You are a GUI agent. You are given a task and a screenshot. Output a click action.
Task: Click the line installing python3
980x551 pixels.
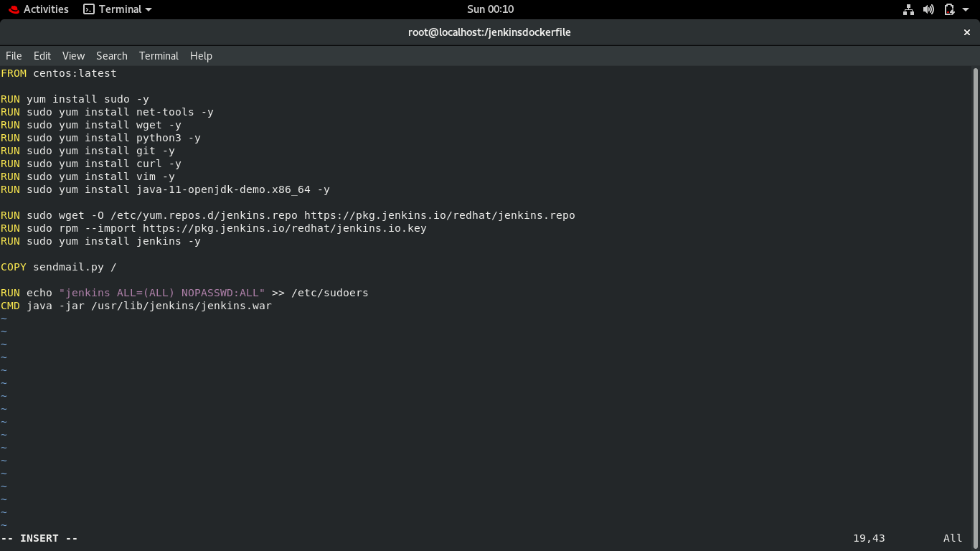click(x=100, y=138)
